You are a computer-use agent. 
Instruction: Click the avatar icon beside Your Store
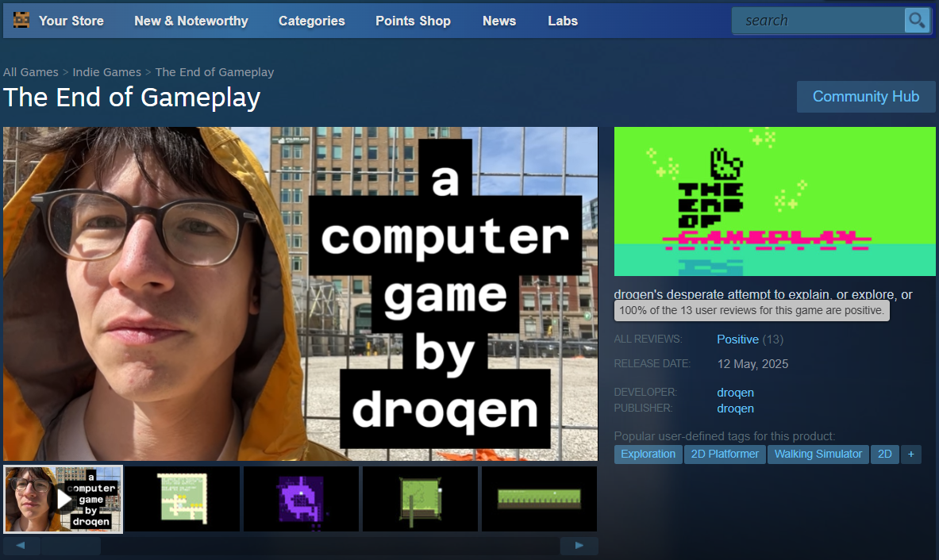21,21
